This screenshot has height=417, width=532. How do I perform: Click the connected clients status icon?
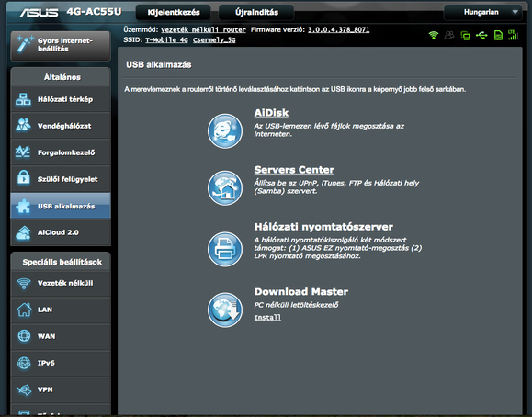tap(465, 35)
